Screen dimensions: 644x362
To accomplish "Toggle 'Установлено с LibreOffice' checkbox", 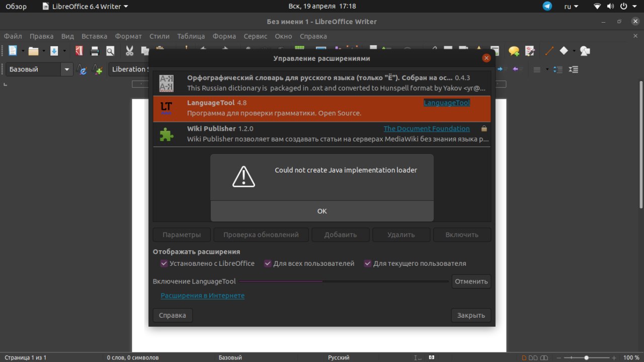I will click(164, 263).
